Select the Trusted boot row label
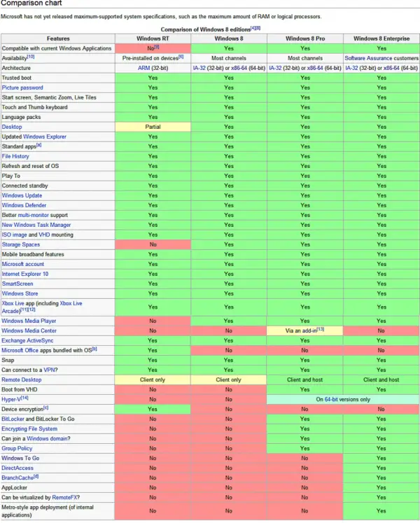The height and width of the screenshot is (523, 420). click(17, 78)
